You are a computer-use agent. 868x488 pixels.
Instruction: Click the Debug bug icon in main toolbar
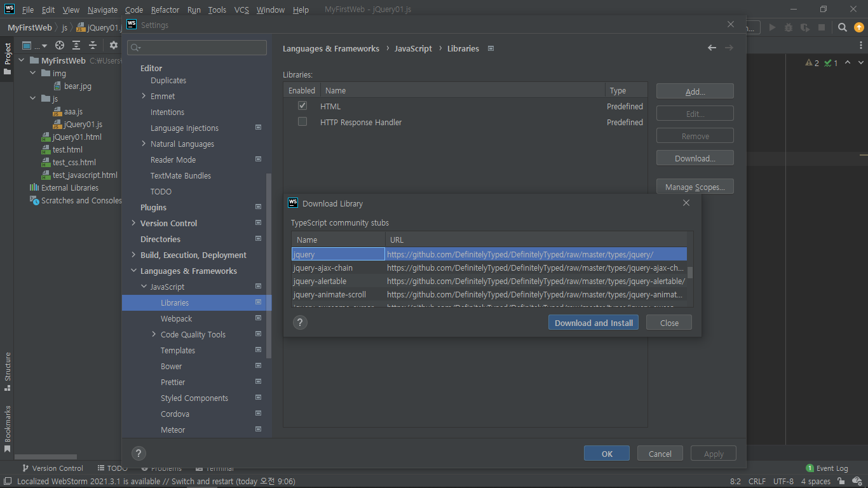pos(789,27)
